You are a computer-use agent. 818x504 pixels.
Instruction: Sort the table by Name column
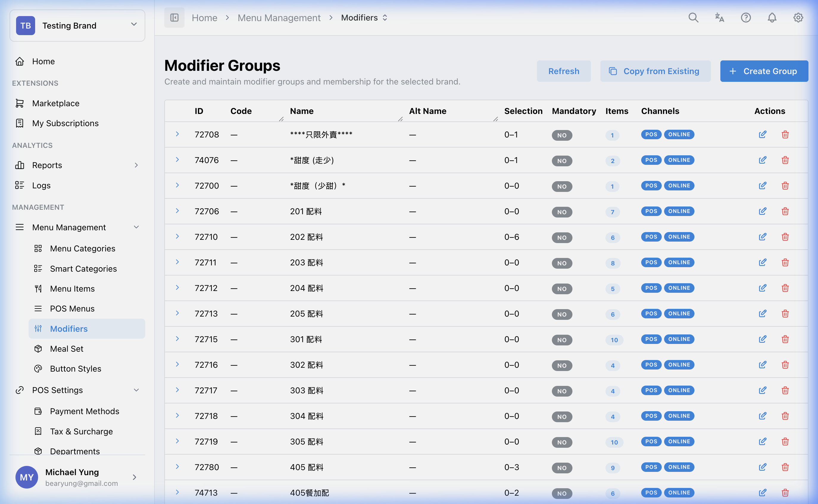coord(301,111)
